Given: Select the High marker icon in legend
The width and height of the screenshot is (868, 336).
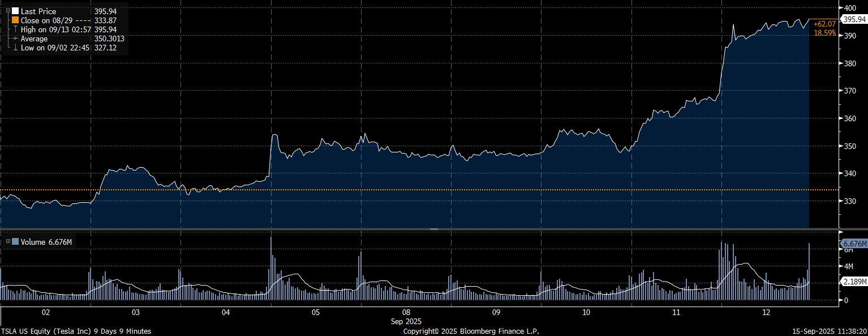Looking at the screenshot, I should (x=15, y=29).
